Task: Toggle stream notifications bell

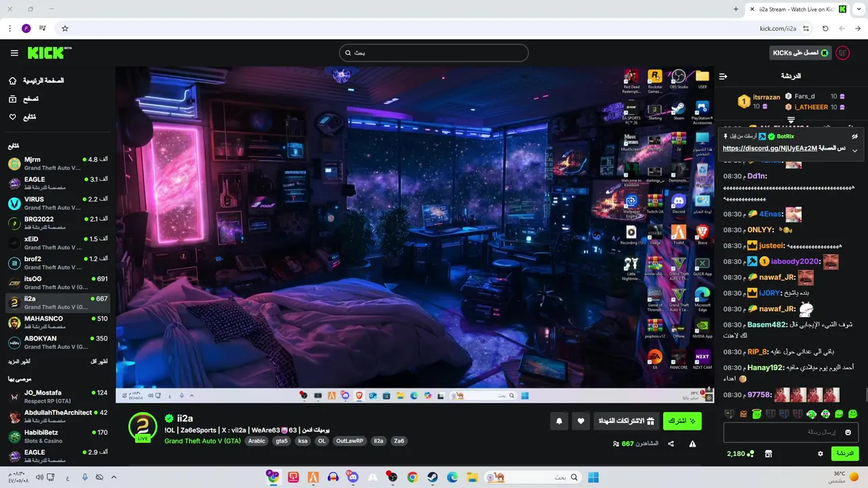Action: 559,421
